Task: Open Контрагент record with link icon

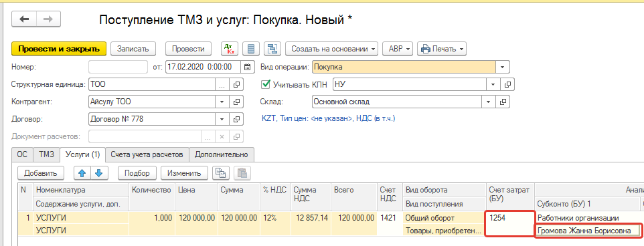Action: click(x=236, y=102)
